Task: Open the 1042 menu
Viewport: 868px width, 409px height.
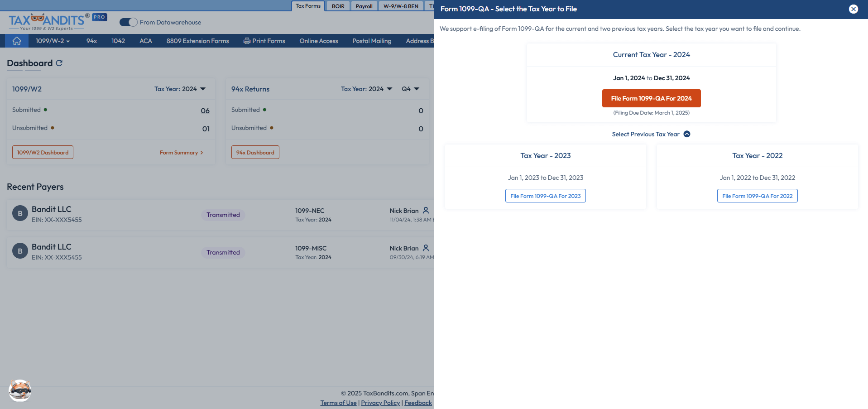Action: [118, 41]
